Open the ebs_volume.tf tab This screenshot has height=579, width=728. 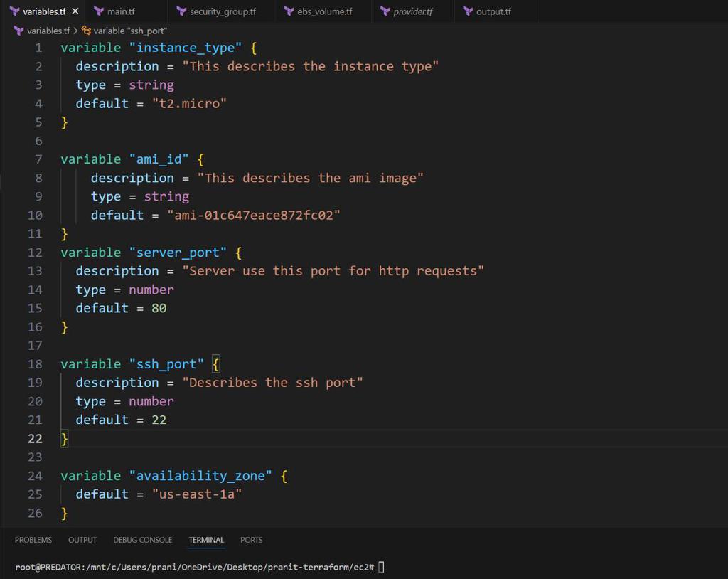tap(323, 11)
